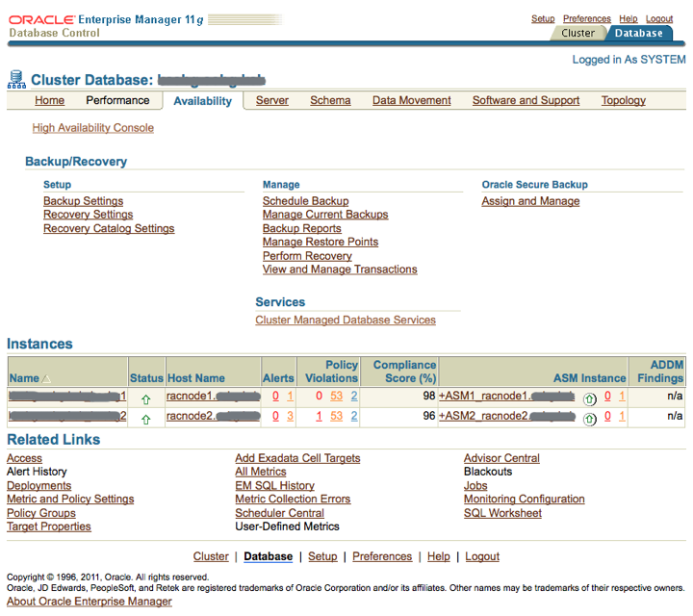Open Assign and Manage under Oracle Secure Backup

click(530, 201)
